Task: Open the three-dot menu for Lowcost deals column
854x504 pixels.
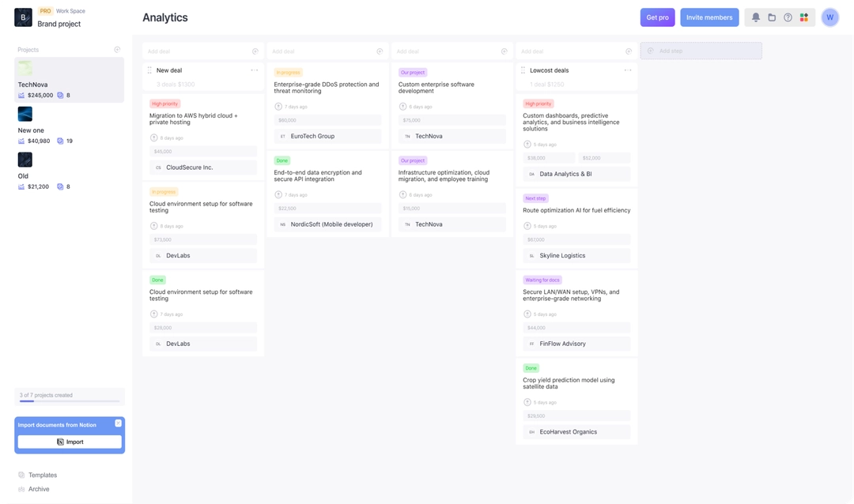Action: 627,70
